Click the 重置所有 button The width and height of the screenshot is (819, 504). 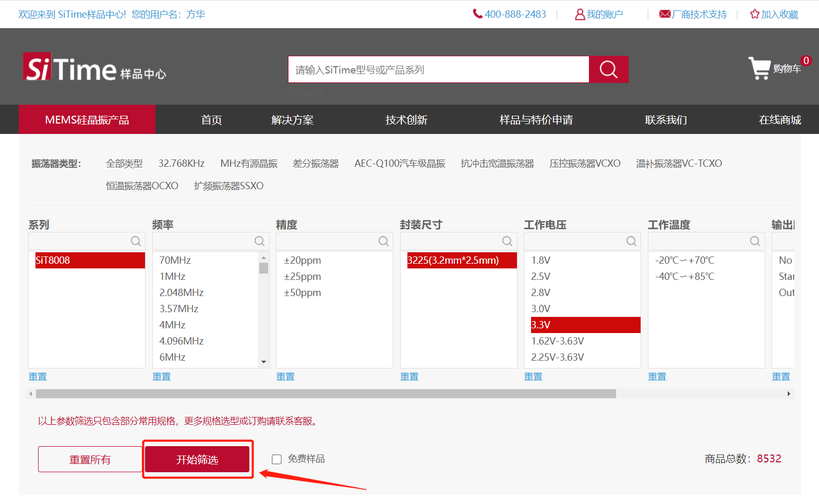(90, 459)
